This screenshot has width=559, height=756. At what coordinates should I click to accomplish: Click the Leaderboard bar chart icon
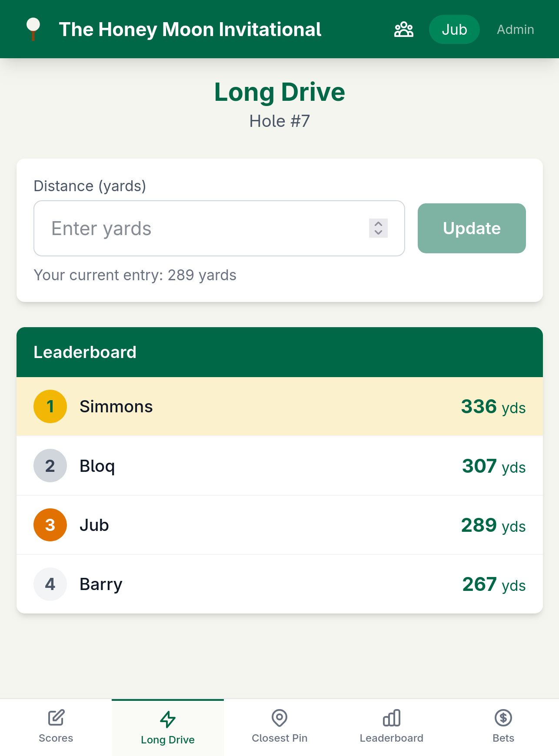click(x=391, y=718)
